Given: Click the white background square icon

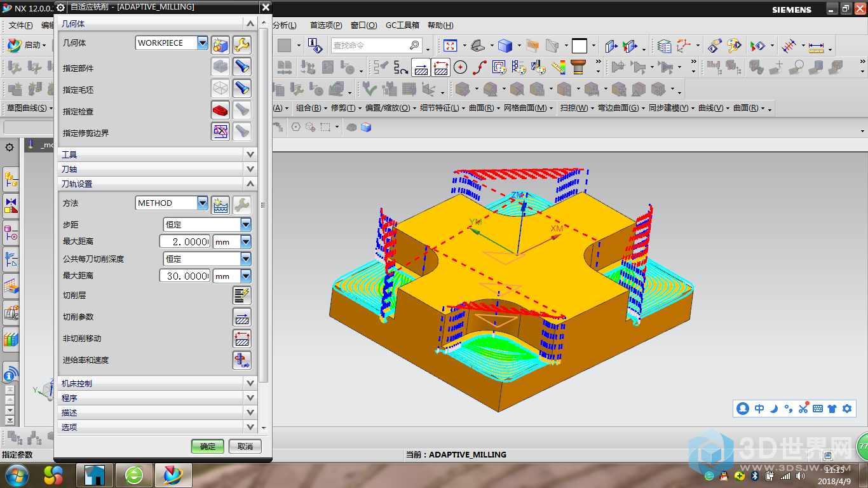Looking at the screenshot, I should click(579, 46).
